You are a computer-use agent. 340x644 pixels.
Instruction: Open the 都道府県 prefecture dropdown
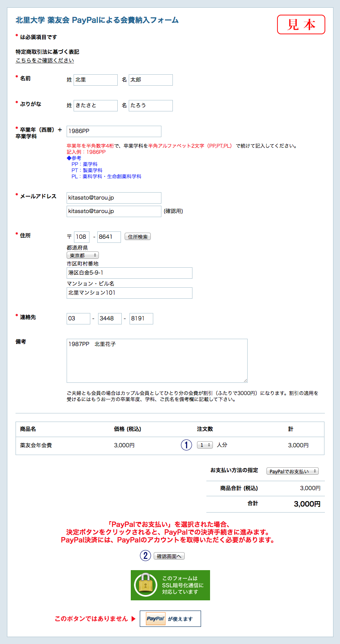[83, 255]
